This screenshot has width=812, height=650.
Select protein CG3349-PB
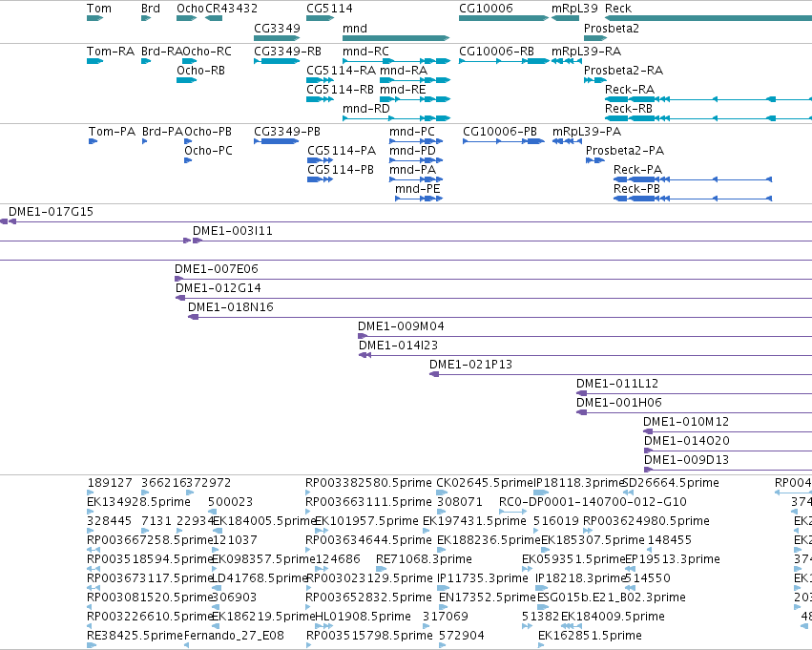277,141
